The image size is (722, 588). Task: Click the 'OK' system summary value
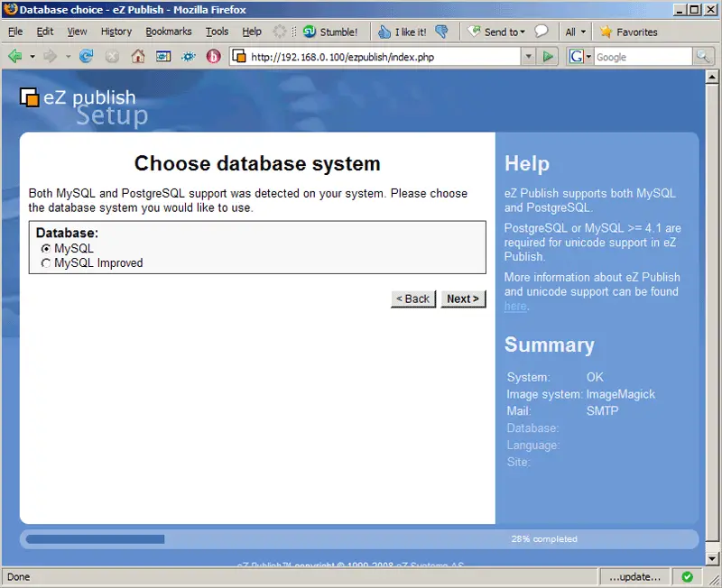[x=595, y=377]
